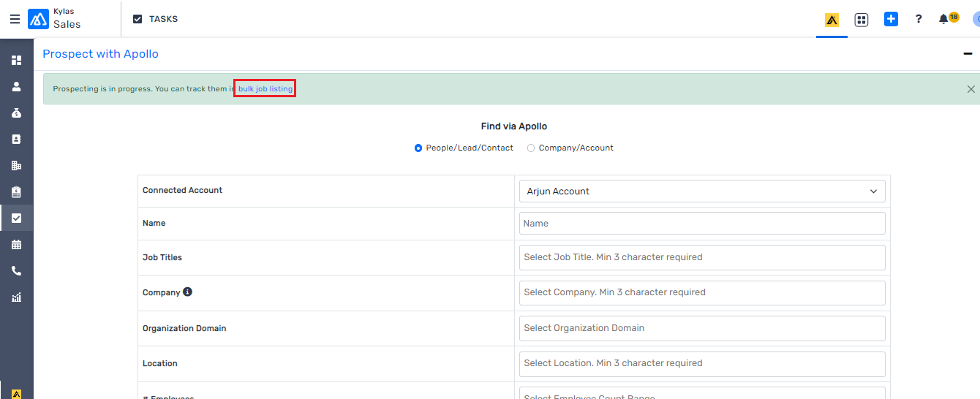The image size is (980, 399).
Task: Open Tasks checkmark icon in the sidebar
Action: click(16, 218)
